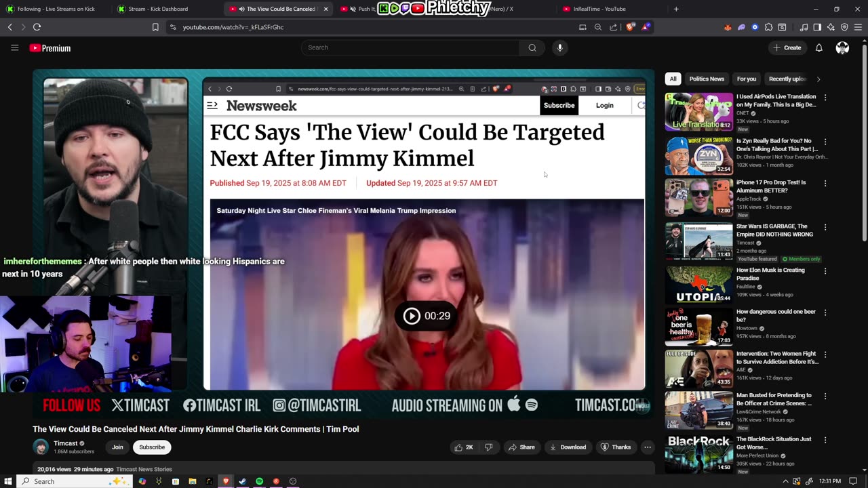Open more actions ellipsis under video
This screenshot has height=488, width=868.
pyautogui.click(x=648, y=447)
